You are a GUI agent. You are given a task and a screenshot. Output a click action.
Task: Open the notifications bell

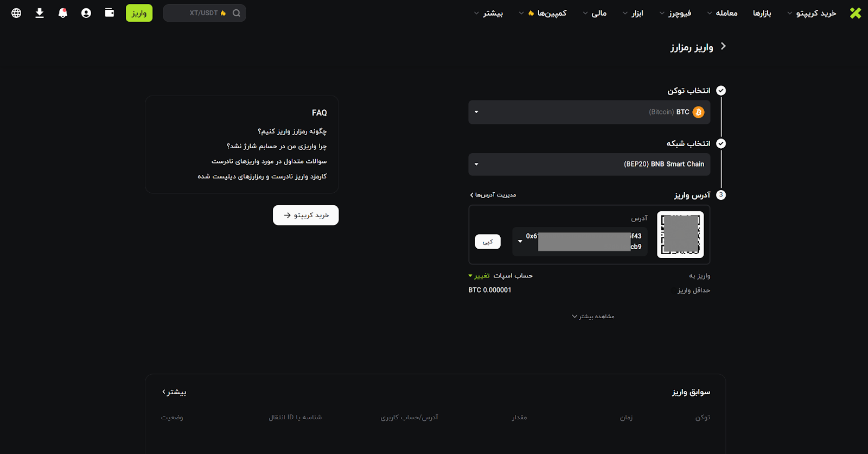click(63, 13)
